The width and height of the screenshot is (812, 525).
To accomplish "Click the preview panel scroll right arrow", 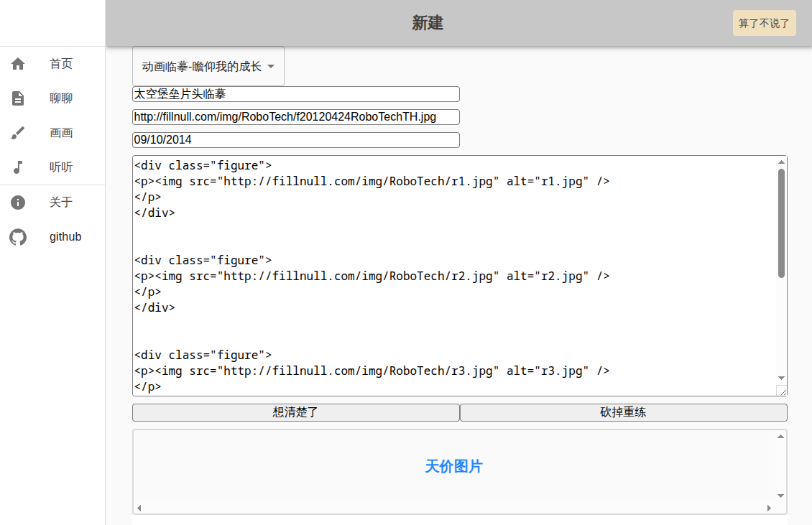I will tap(769, 508).
